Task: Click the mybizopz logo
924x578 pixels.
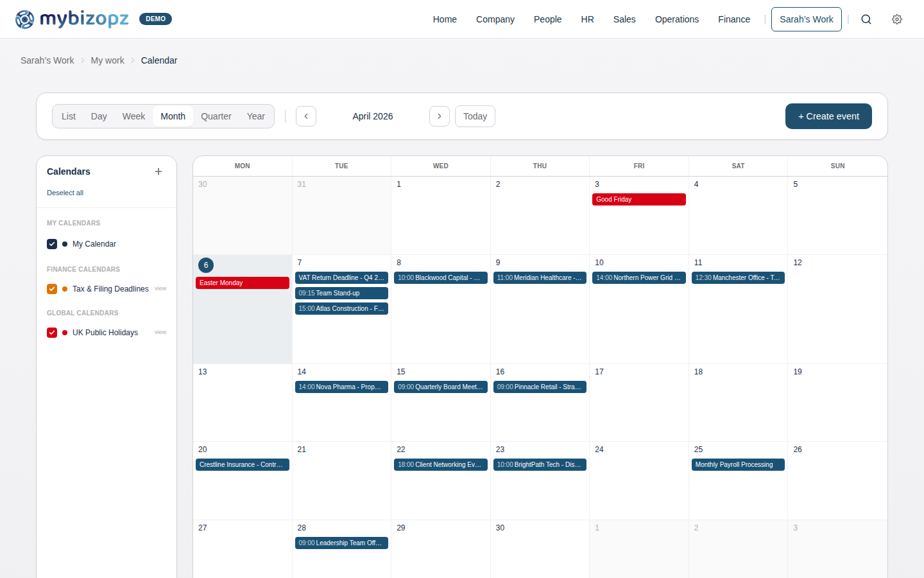Action: 71,19
